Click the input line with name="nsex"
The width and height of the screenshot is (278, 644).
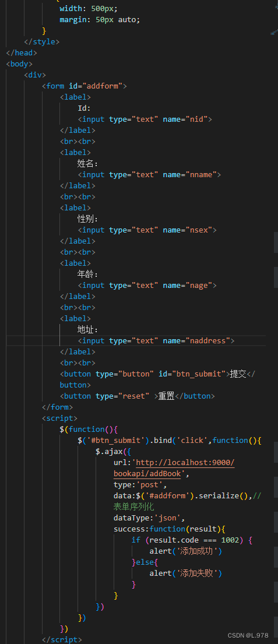coord(147,230)
